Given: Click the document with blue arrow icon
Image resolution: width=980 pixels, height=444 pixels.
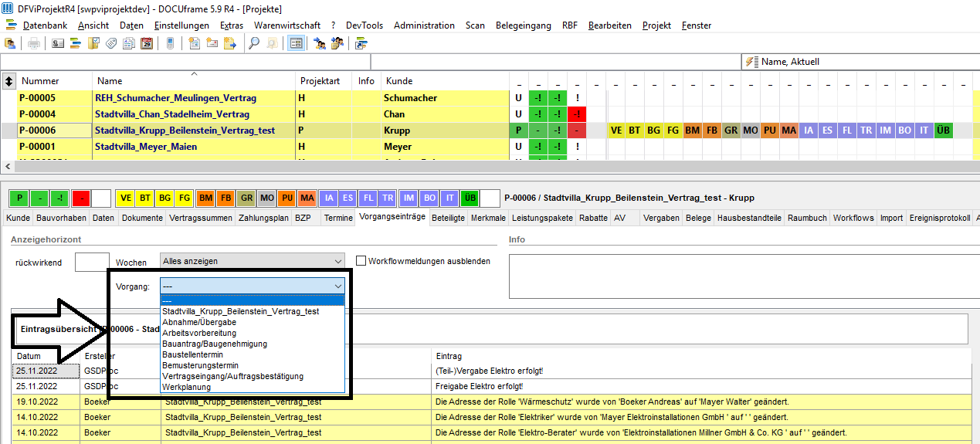Looking at the screenshot, I should pyautogui.click(x=229, y=43).
